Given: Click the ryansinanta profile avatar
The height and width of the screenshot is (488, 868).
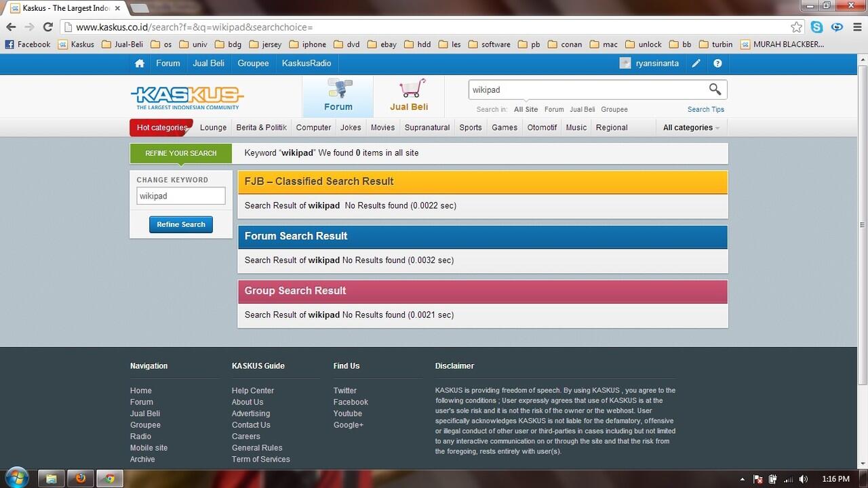Looking at the screenshot, I should coord(625,63).
